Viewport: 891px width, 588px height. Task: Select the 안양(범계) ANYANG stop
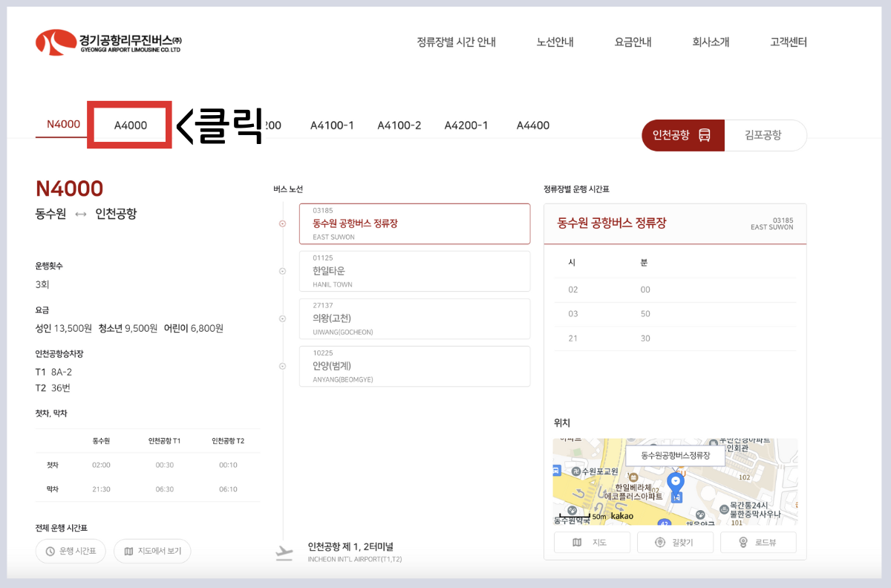point(414,366)
